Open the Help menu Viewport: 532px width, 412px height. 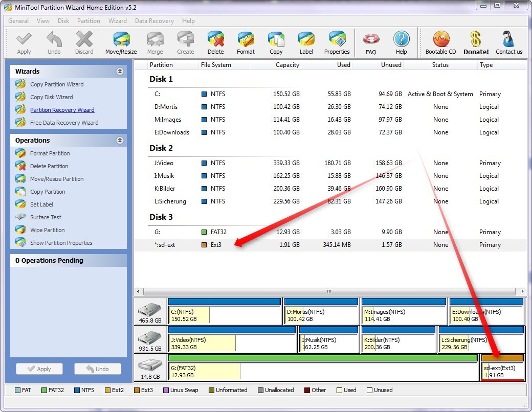click(x=188, y=21)
